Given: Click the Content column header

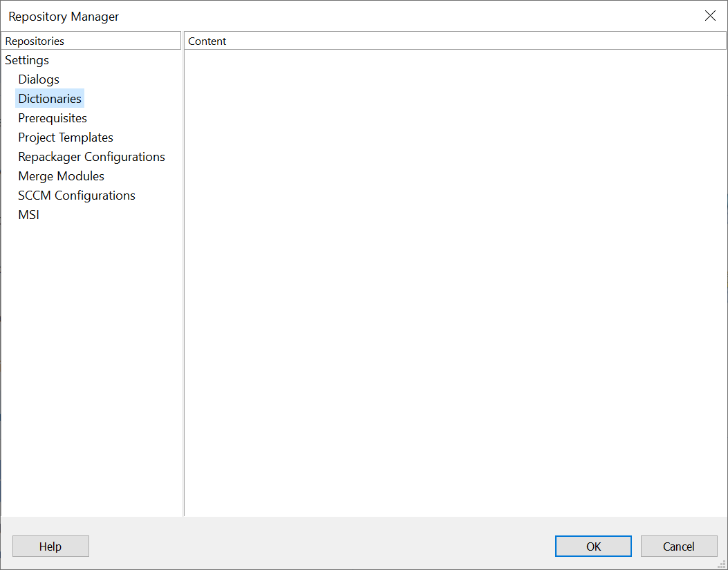Looking at the screenshot, I should tap(455, 41).
